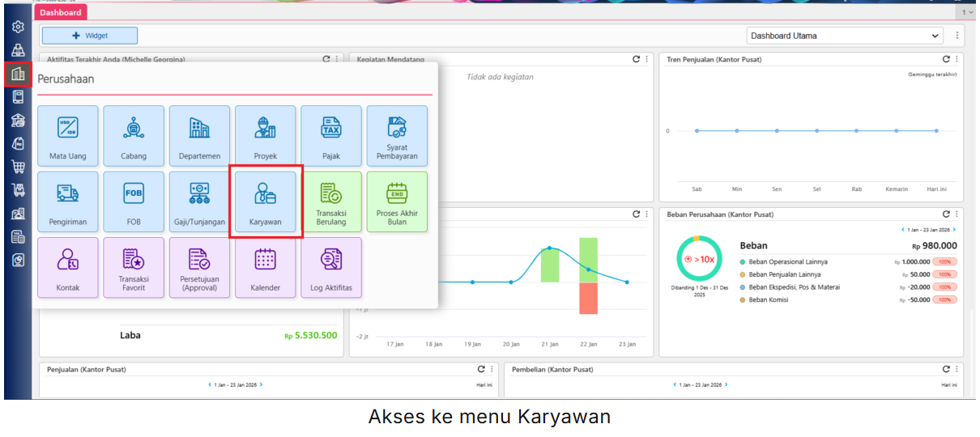
Task: Click the add Widget button
Action: click(x=90, y=36)
